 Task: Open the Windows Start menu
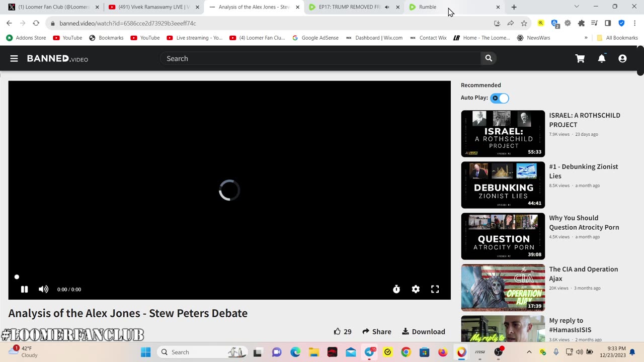point(146,352)
